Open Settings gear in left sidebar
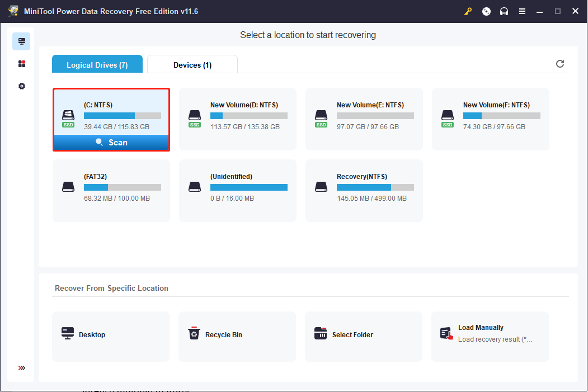The width and height of the screenshot is (588, 392). (21, 86)
